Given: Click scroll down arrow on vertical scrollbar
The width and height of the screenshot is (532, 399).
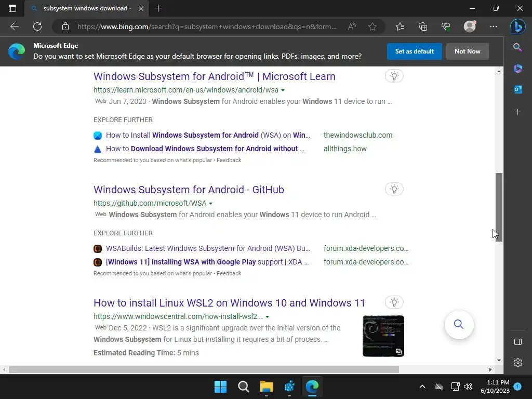Looking at the screenshot, I should pos(499,361).
